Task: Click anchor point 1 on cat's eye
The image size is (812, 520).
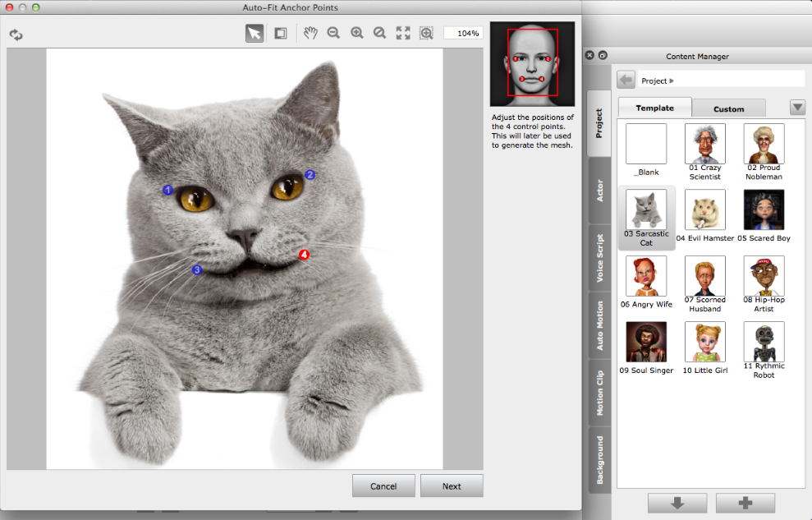Action: pos(167,190)
